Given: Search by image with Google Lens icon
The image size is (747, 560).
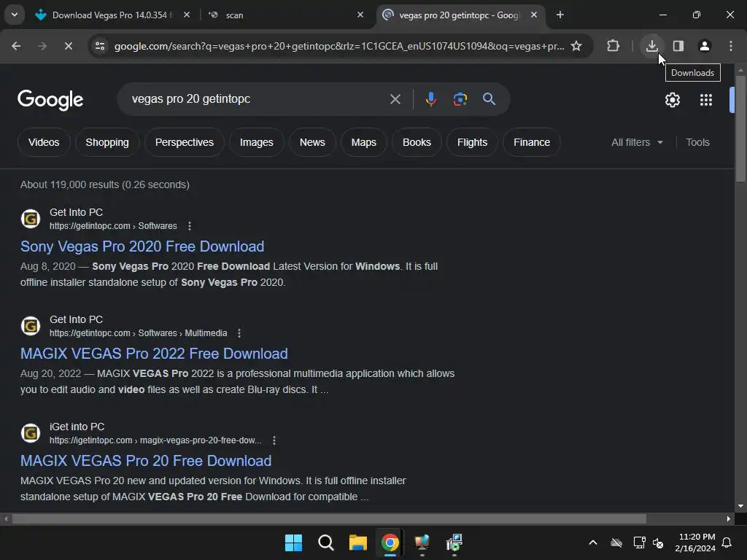Looking at the screenshot, I should (x=460, y=99).
